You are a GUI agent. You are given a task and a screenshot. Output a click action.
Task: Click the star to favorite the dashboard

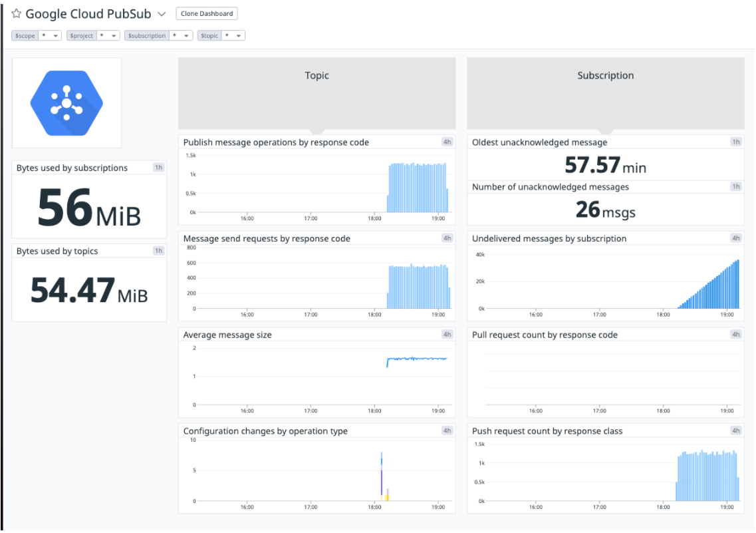point(15,13)
